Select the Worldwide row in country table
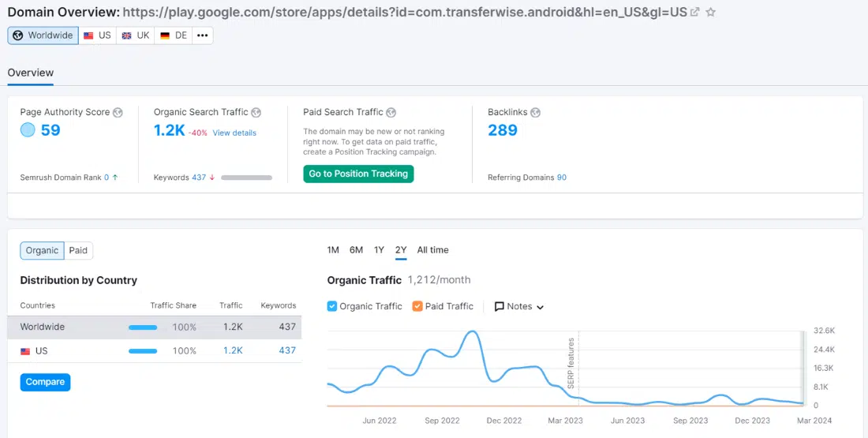Screen dimensions: 868x438 155,328
